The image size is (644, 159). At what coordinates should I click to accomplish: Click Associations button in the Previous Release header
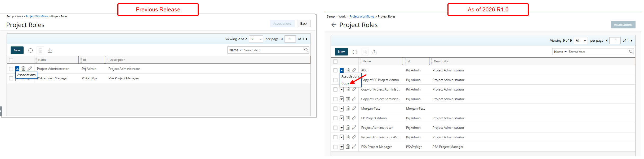(282, 24)
